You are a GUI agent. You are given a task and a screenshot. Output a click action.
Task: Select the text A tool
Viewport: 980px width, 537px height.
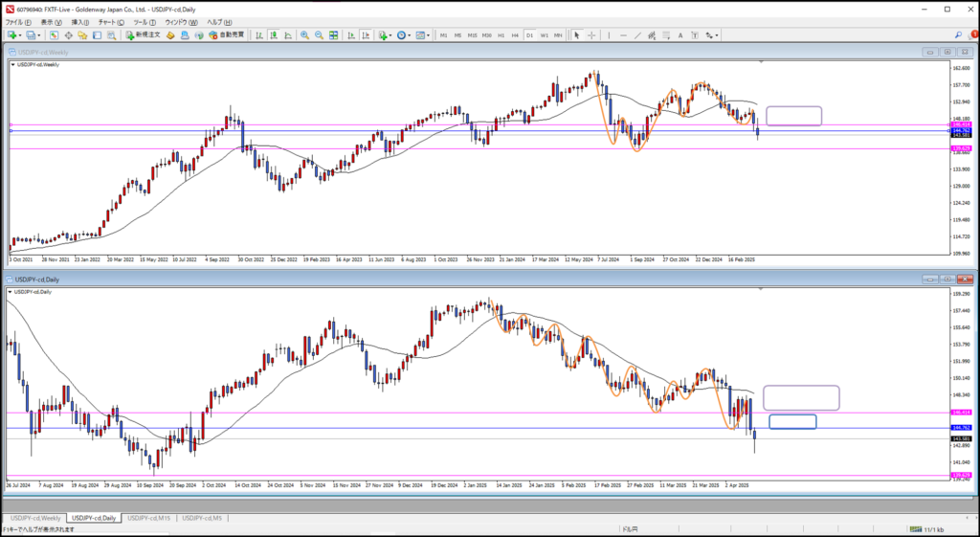click(x=680, y=35)
